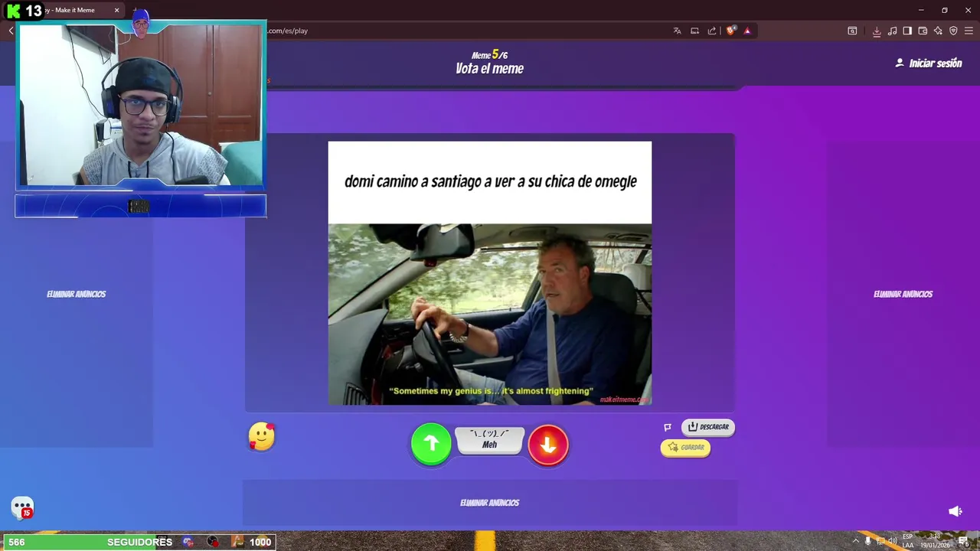The height and width of the screenshot is (551, 980).
Task: Open Brave Rewards triangle icon
Action: pos(747,31)
